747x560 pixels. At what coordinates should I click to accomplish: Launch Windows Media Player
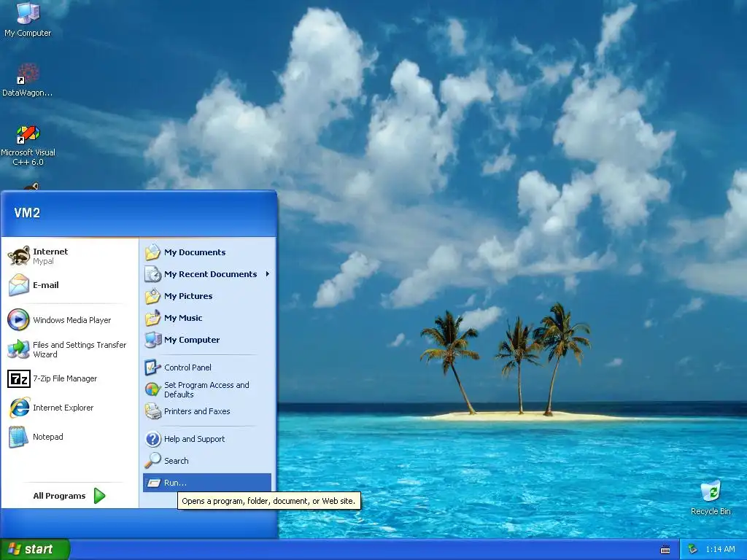69,320
